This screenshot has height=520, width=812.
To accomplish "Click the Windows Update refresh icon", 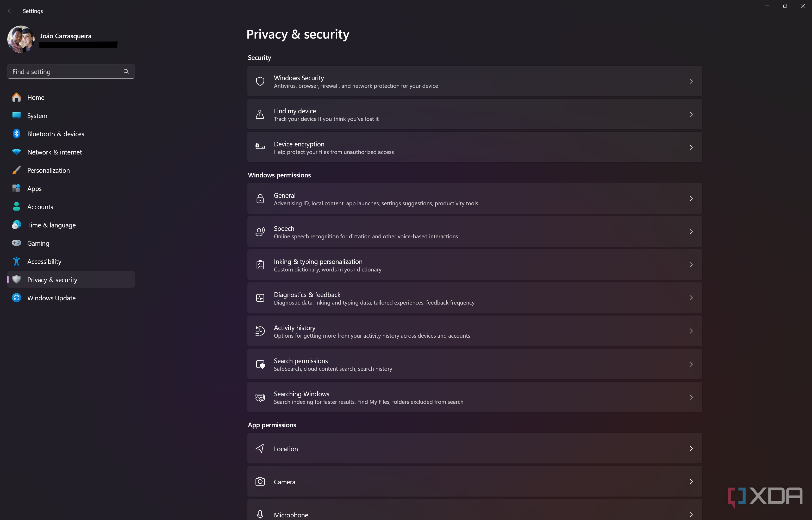I will [16, 298].
